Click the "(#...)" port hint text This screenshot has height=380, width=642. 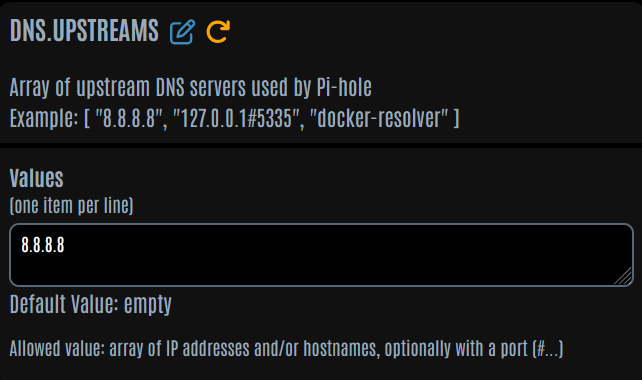(548, 349)
